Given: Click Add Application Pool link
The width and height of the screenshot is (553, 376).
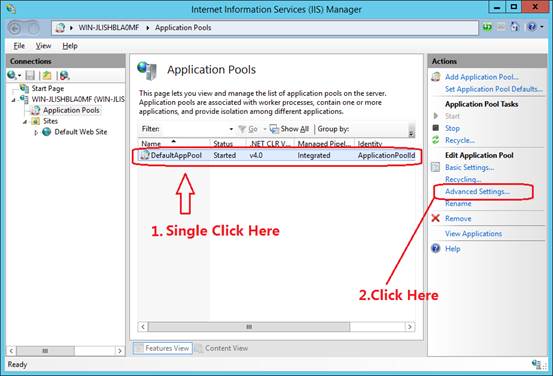Looking at the screenshot, I should 481,77.
